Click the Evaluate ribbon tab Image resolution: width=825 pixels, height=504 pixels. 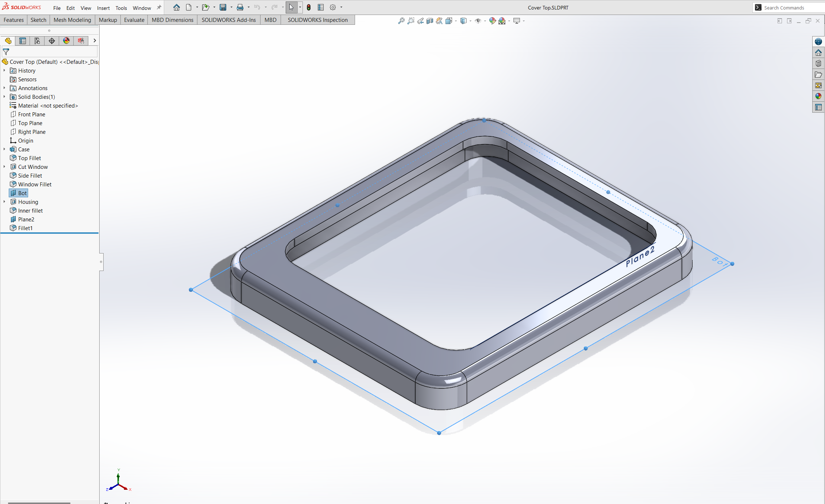tap(133, 20)
